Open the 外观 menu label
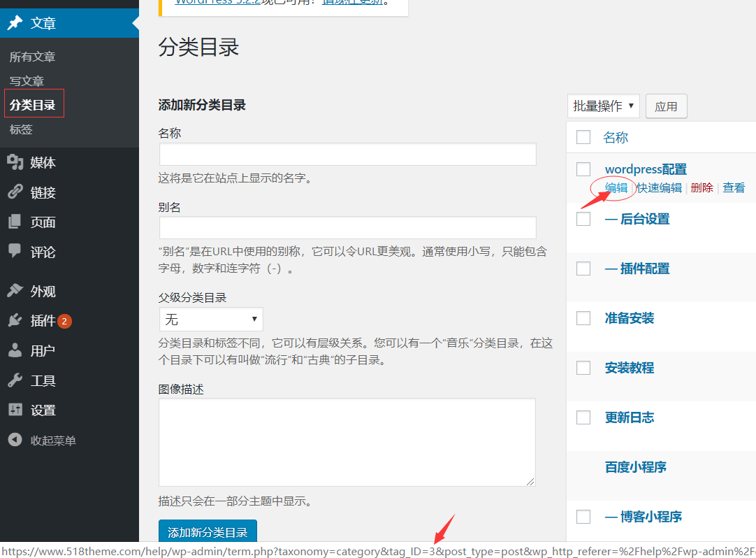Image resolution: width=756 pixels, height=558 pixels. click(43, 291)
